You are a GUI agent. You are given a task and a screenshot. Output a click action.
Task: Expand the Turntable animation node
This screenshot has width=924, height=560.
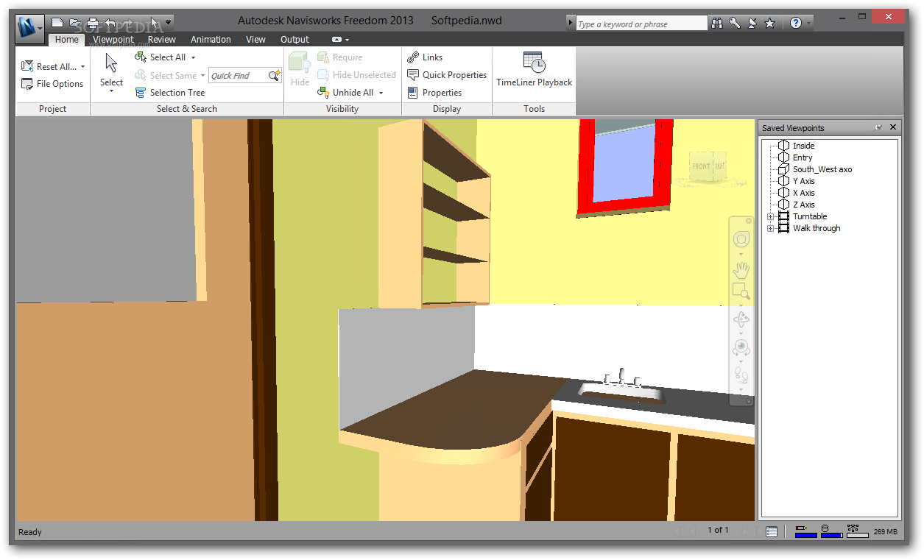(771, 216)
